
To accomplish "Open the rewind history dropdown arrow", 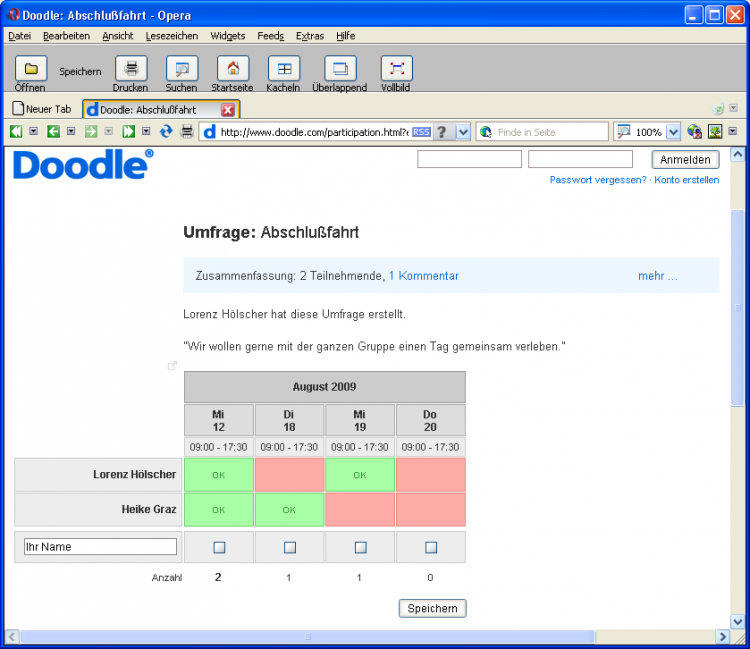I will point(33,131).
